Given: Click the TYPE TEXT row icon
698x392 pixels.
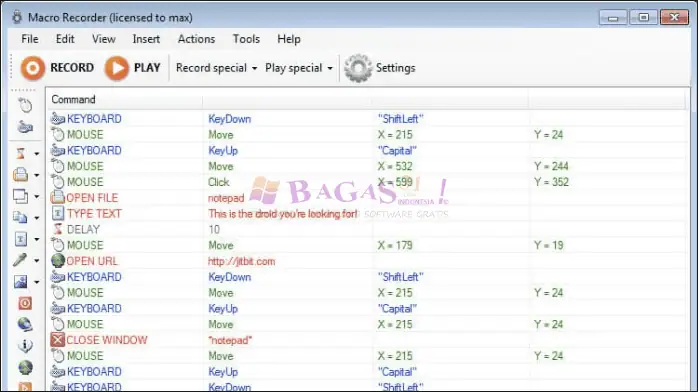Looking at the screenshot, I should click(57, 214).
